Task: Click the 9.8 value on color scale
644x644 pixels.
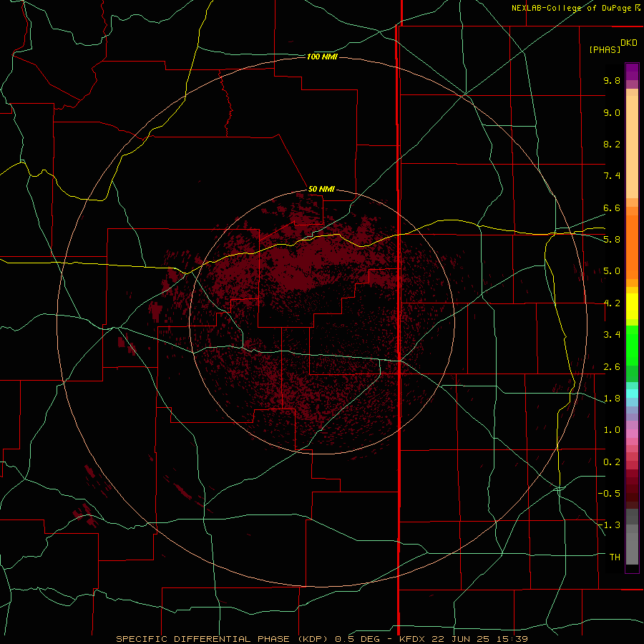Action: click(612, 80)
